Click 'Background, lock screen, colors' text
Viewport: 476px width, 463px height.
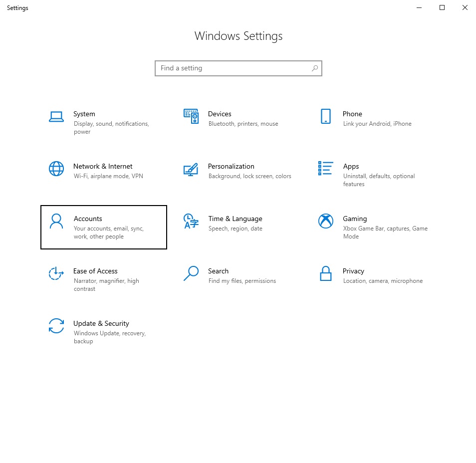point(250,176)
